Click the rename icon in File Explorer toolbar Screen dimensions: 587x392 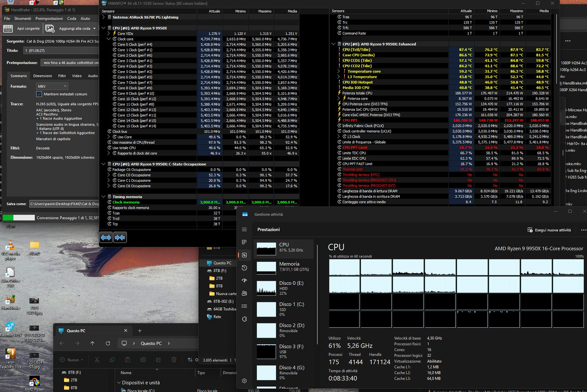pos(143,360)
